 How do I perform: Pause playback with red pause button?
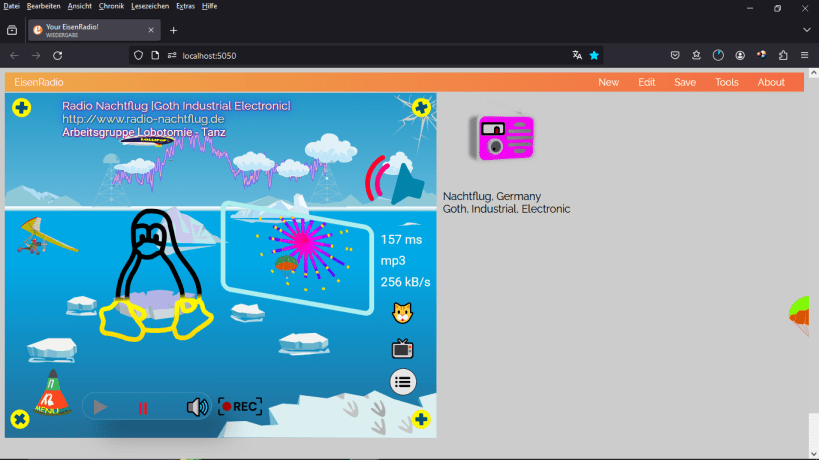click(143, 408)
